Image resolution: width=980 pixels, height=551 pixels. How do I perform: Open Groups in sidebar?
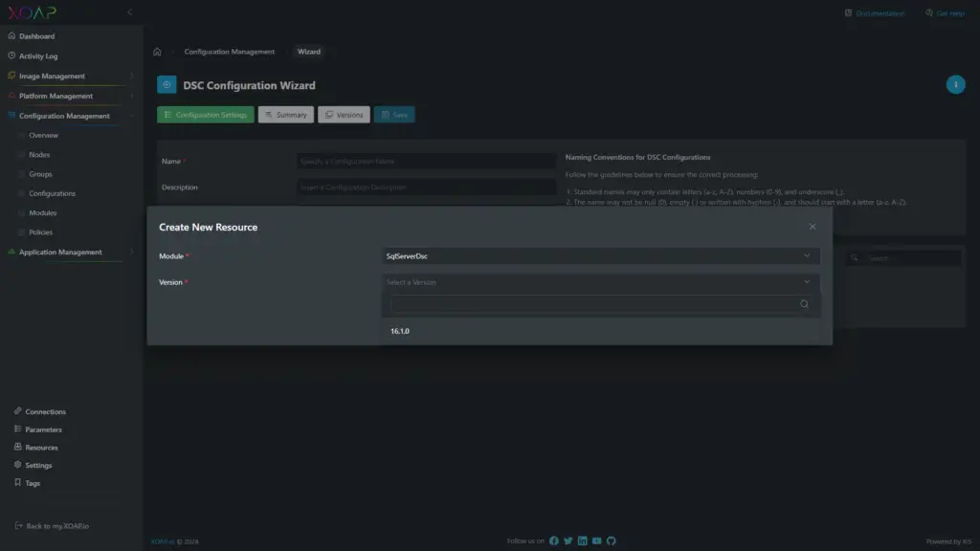click(40, 174)
